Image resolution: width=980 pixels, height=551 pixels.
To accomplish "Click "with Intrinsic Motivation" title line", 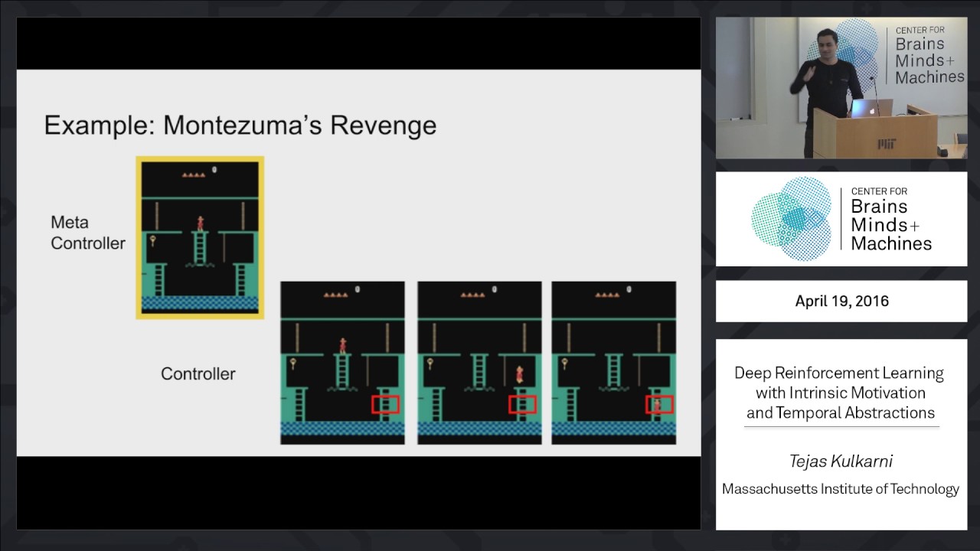I will (841, 393).
